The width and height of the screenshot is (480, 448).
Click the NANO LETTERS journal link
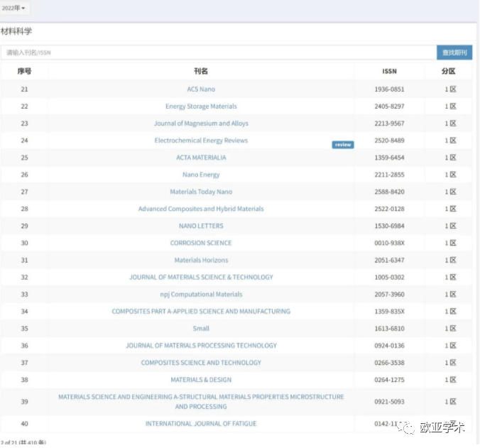[x=201, y=226]
